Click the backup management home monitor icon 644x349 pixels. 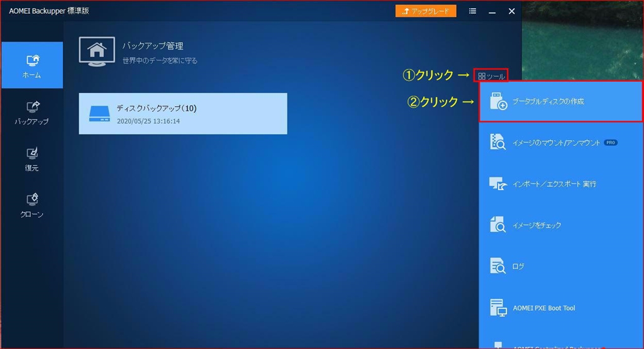coord(97,52)
